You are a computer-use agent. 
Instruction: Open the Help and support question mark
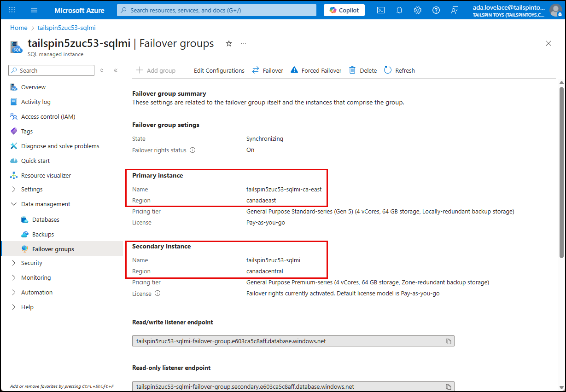(x=436, y=10)
